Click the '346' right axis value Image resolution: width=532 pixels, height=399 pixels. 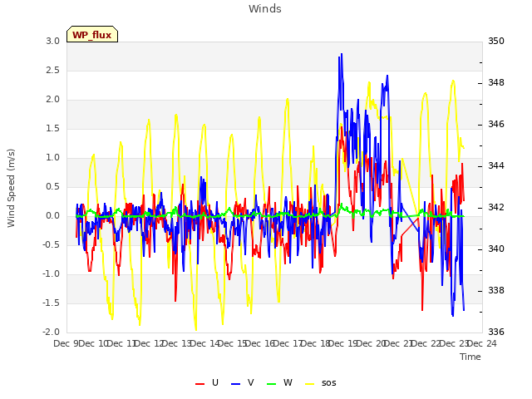click(x=496, y=124)
